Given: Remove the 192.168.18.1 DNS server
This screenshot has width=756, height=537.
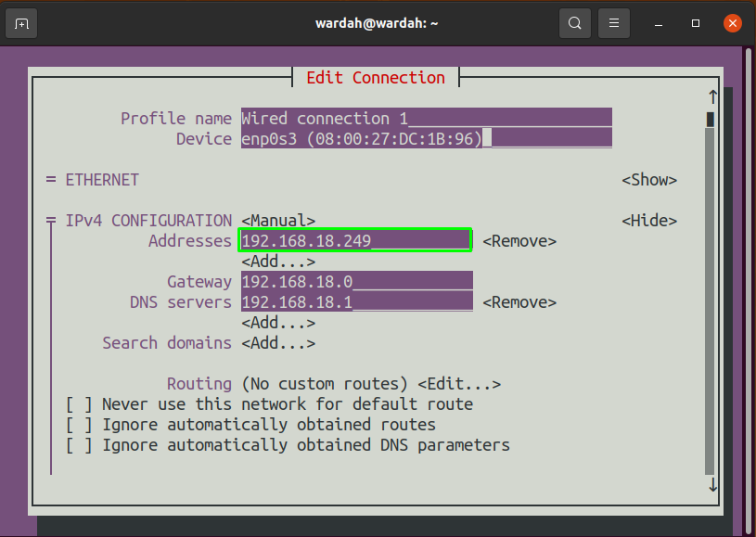Looking at the screenshot, I should [519, 302].
